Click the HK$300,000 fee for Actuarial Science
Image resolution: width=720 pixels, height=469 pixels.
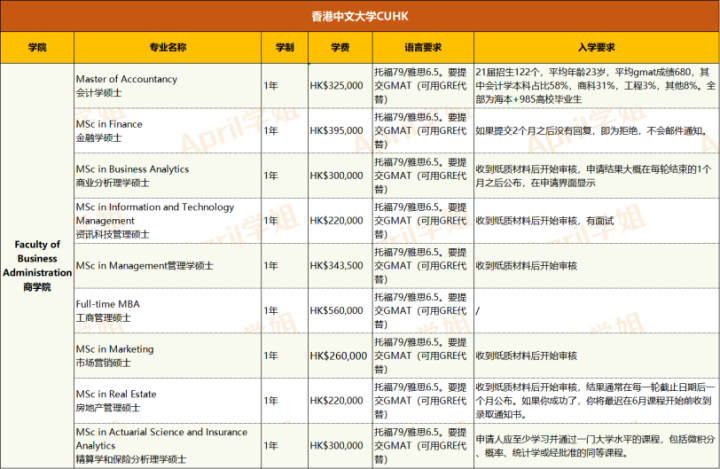click(340, 446)
